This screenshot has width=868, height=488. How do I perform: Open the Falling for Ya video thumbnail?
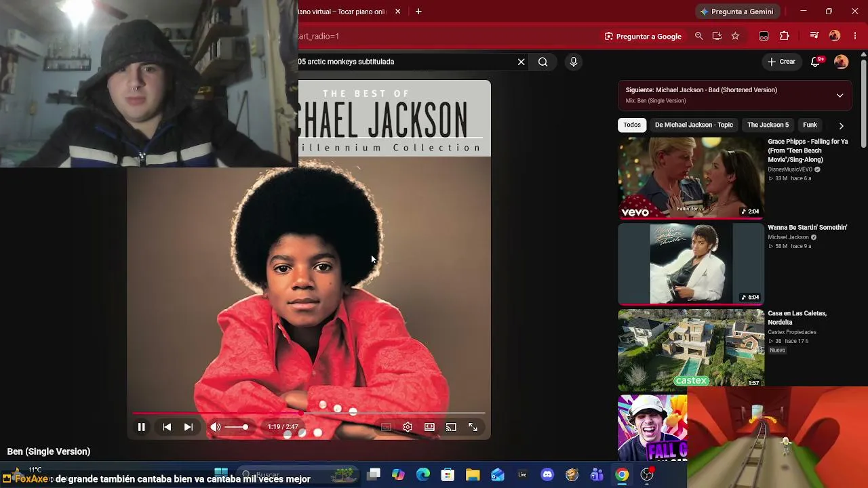(691, 178)
